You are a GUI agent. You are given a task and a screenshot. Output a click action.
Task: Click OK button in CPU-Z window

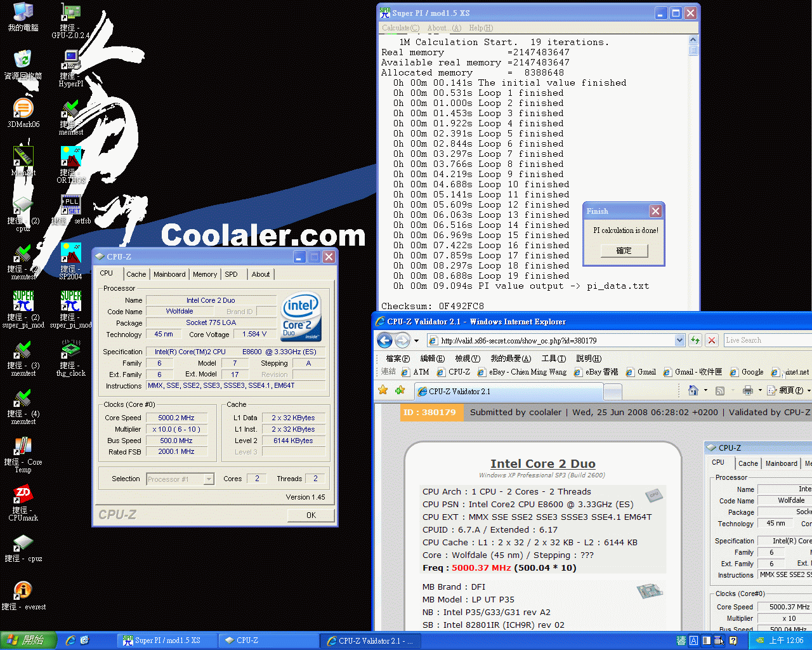click(311, 515)
